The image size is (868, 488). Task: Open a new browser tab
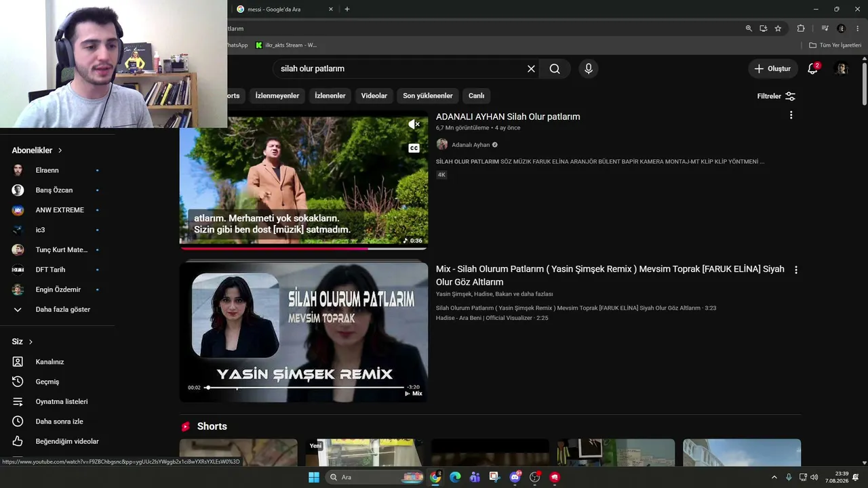click(x=347, y=9)
